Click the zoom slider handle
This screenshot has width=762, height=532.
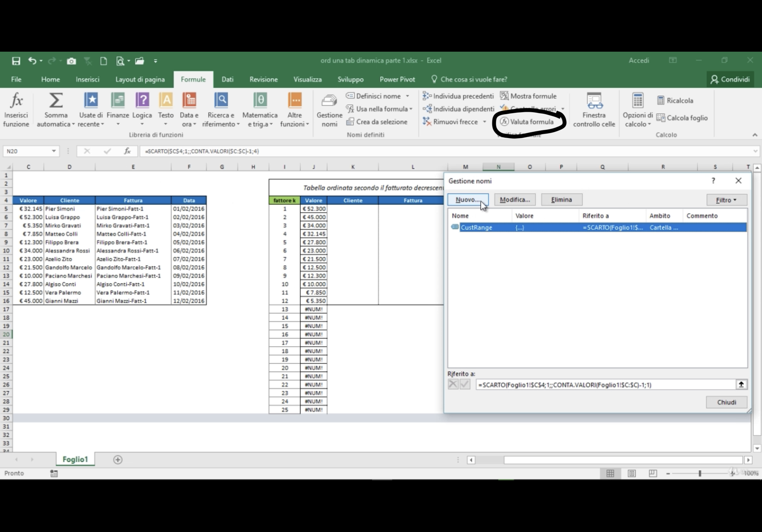click(699, 474)
